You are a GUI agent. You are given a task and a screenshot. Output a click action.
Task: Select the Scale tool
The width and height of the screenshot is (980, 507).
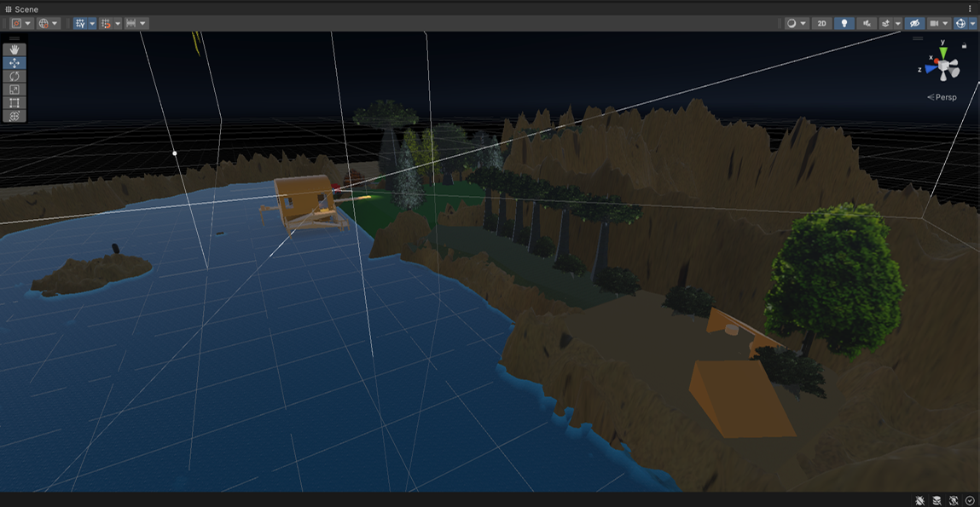coord(14,89)
